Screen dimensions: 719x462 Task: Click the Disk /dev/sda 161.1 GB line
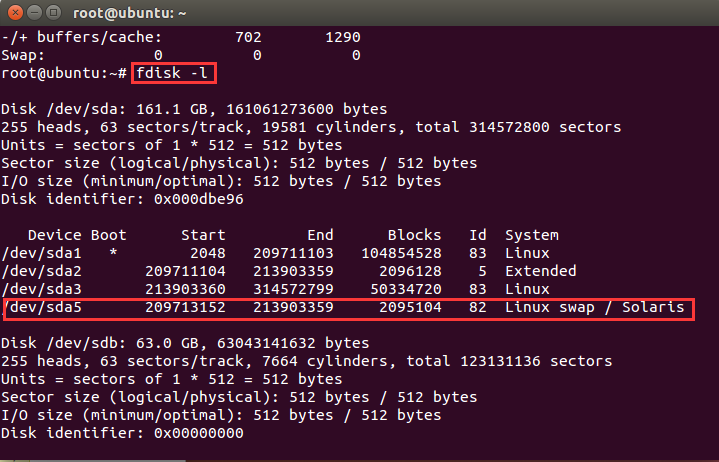tap(194, 110)
